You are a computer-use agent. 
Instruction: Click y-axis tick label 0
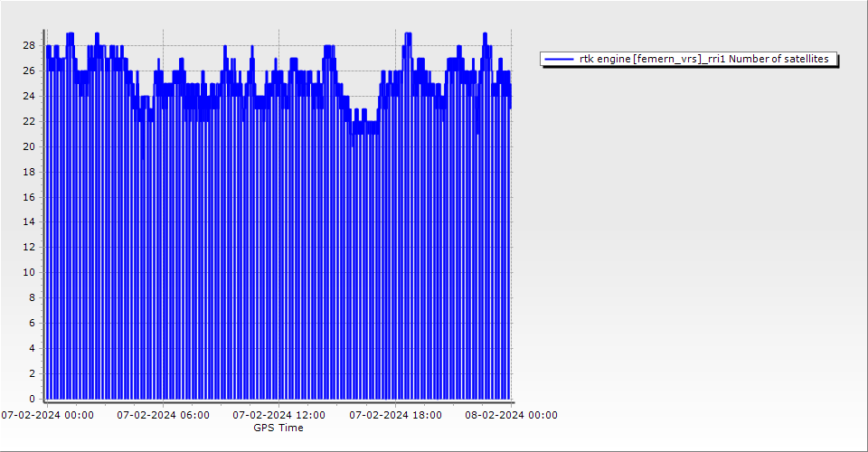click(32, 399)
